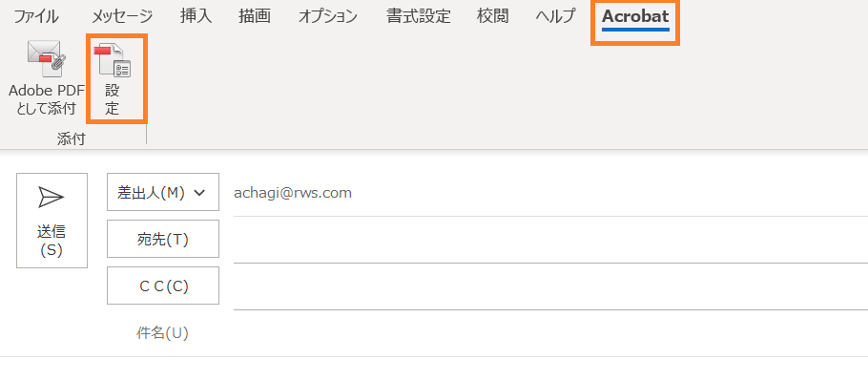Click the 宛先(T) button
The height and width of the screenshot is (381, 868).
[163, 239]
